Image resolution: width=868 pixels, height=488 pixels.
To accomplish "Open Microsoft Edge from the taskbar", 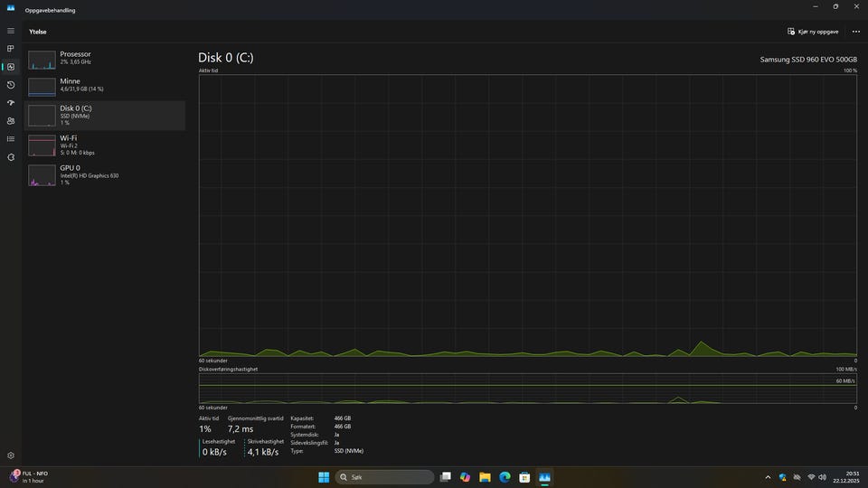I will tap(505, 477).
